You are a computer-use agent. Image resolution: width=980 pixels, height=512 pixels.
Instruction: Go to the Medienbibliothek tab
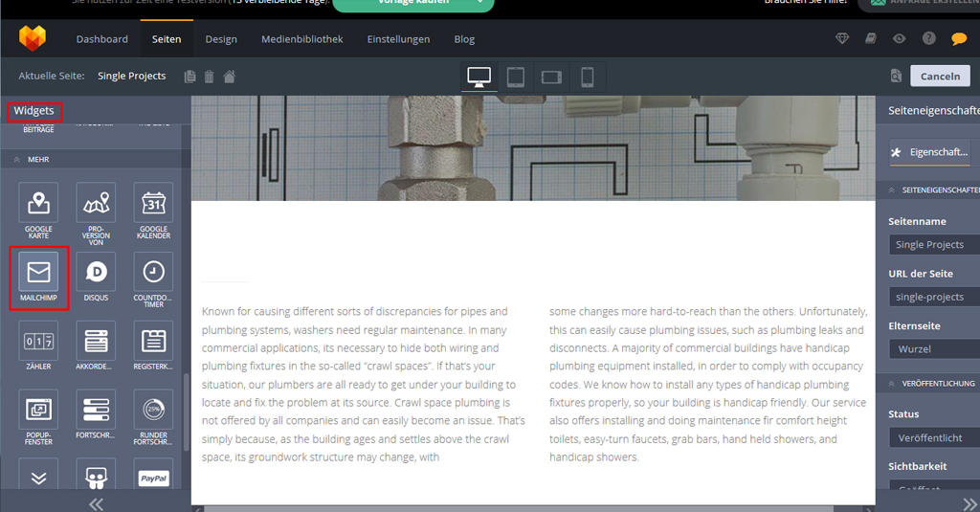click(x=301, y=39)
